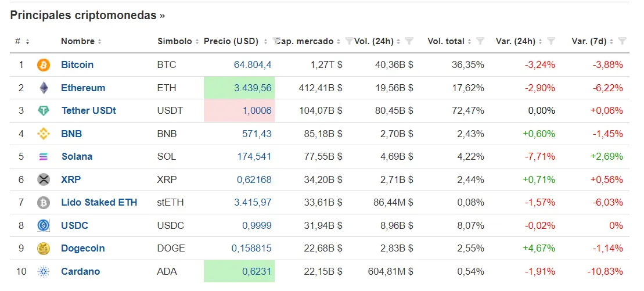Screen dimensions: 644x291
Task: Open the Var. (7d) filter funnel icon
Action: pyautogui.click(x=623, y=41)
